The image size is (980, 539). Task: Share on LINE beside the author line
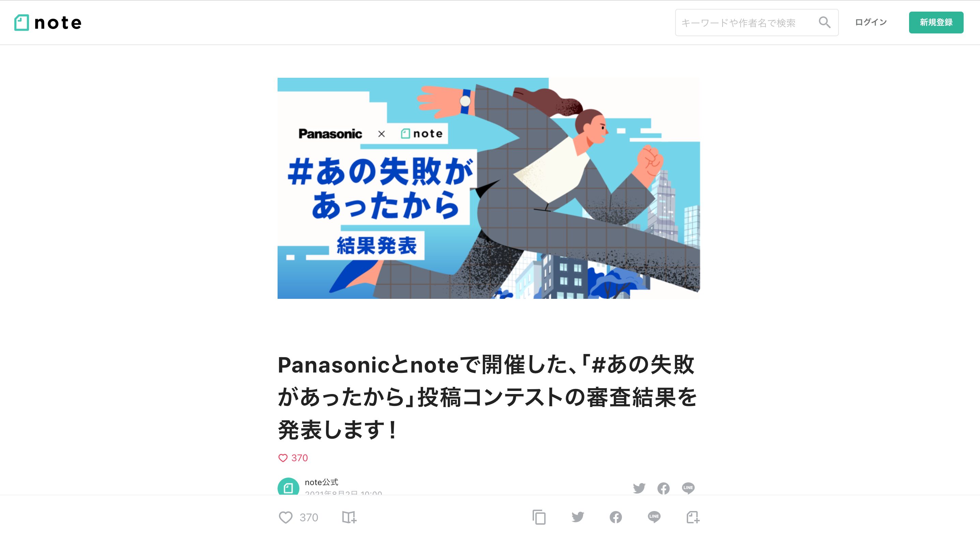(688, 488)
